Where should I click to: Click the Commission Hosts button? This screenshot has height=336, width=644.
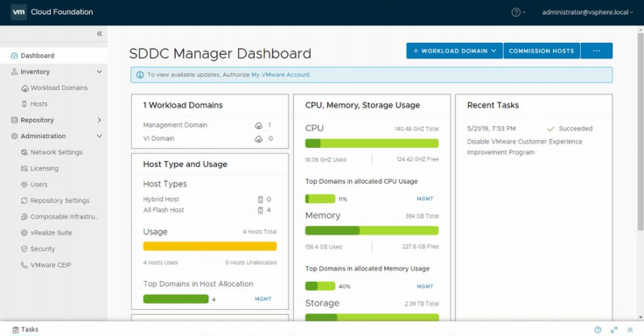click(x=542, y=51)
